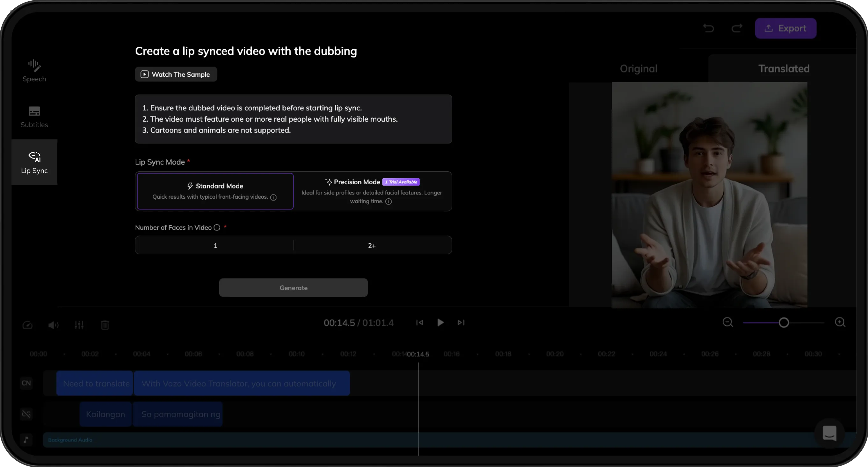Click the volume speaker icon
The width and height of the screenshot is (868, 467).
(x=53, y=325)
